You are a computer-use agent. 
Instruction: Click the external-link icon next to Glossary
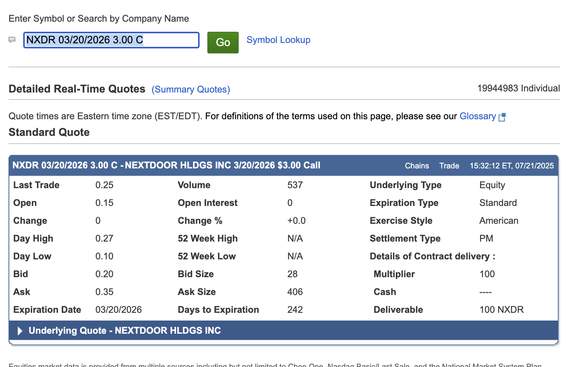502,117
